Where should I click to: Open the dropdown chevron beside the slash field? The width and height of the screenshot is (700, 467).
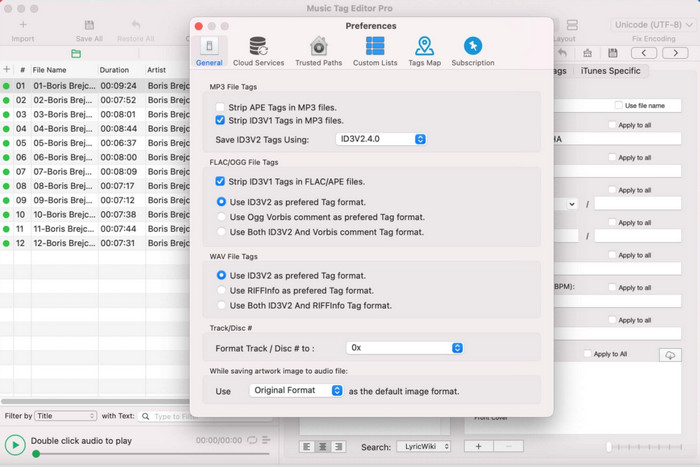571,204
